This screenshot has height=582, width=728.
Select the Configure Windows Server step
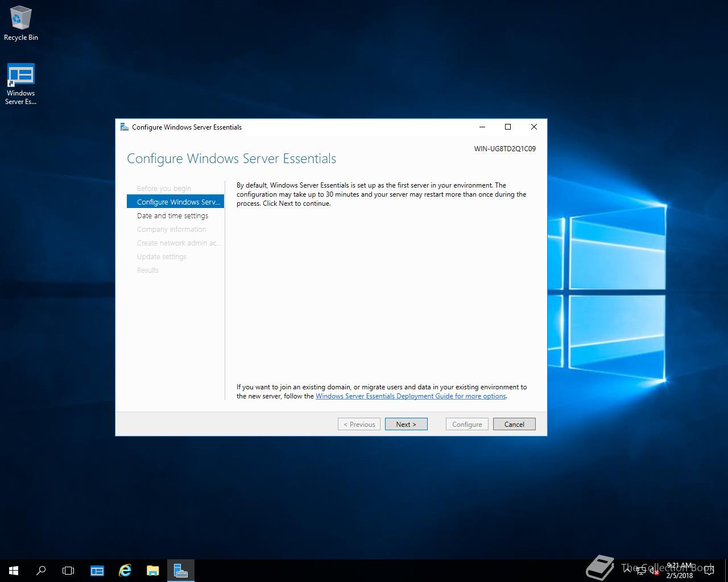point(175,202)
